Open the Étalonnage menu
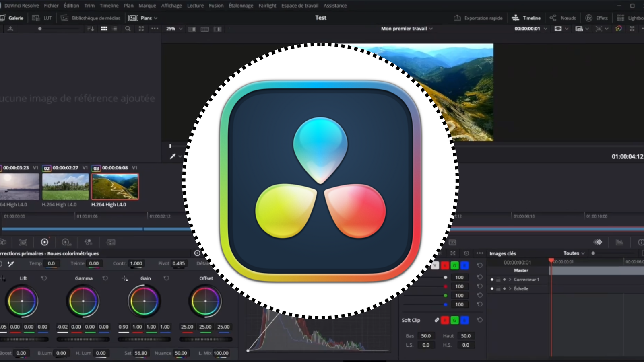The width and height of the screenshot is (644, 362). (241, 6)
